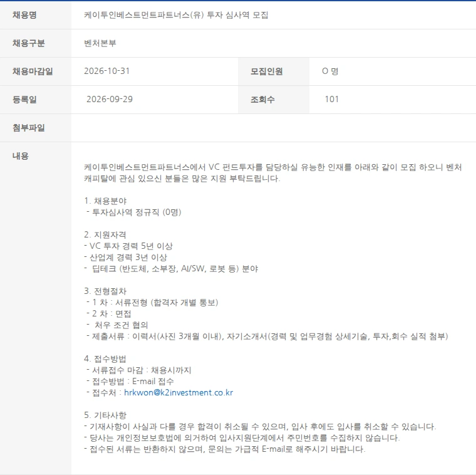Select the line 접수방법 : E-mail 접수

coord(130,381)
